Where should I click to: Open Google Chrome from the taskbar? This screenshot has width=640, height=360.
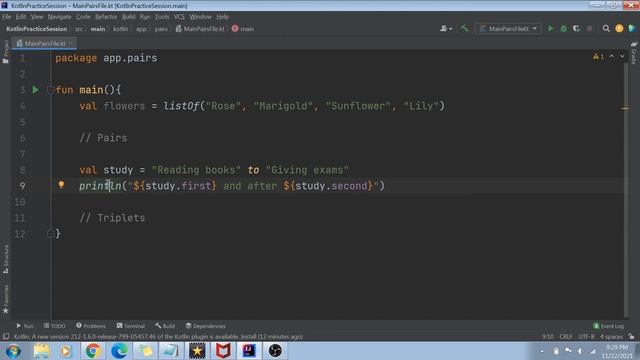pos(93,351)
